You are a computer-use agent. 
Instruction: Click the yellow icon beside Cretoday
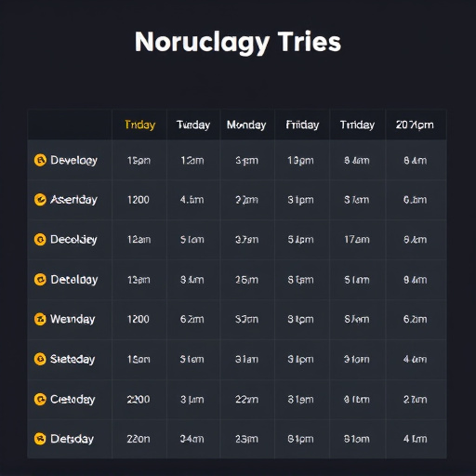40,399
